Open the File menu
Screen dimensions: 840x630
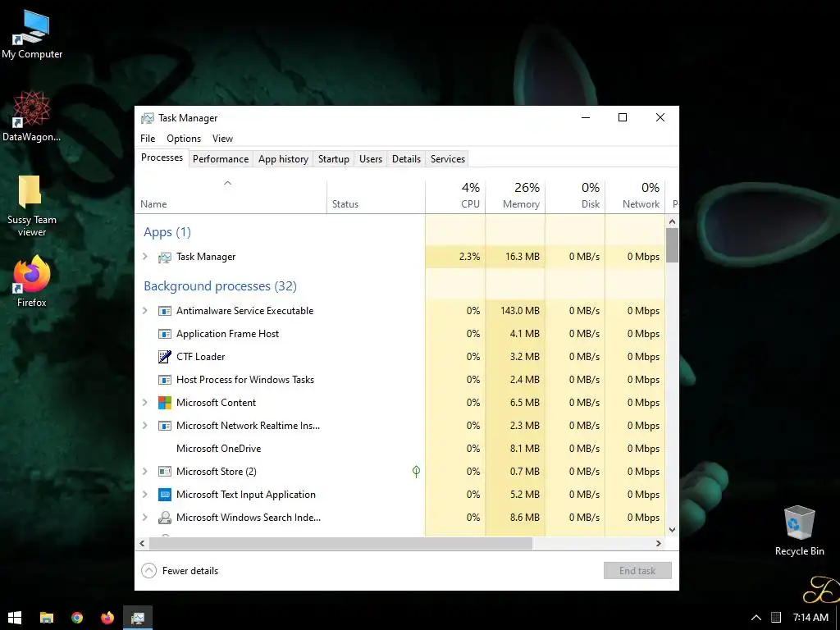pos(148,139)
